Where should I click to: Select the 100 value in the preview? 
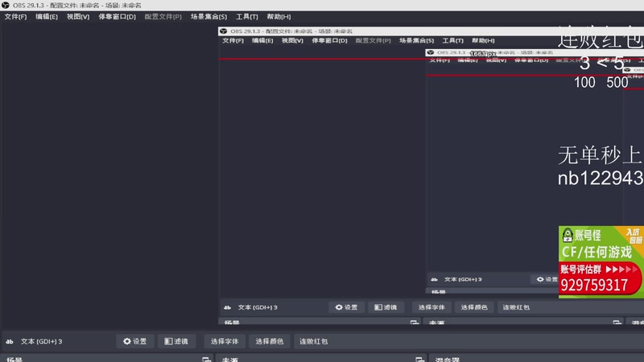click(x=584, y=83)
